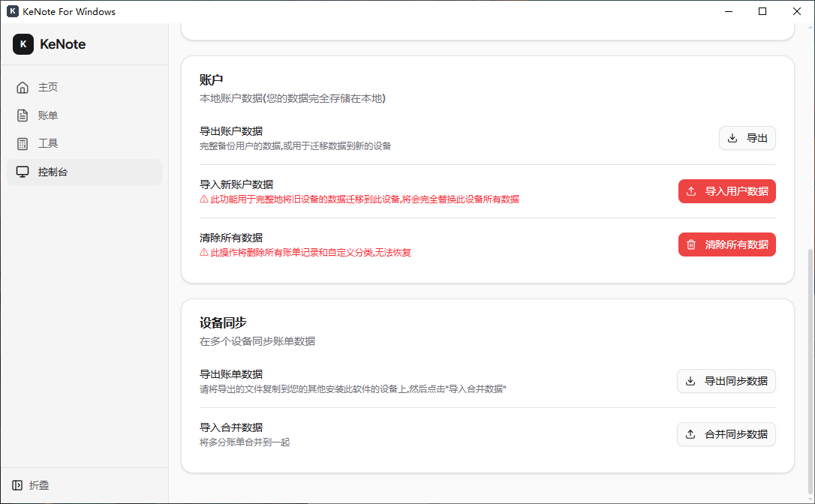
Task: Click the red 清除所有数据 button
Action: [x=726, y=244]
